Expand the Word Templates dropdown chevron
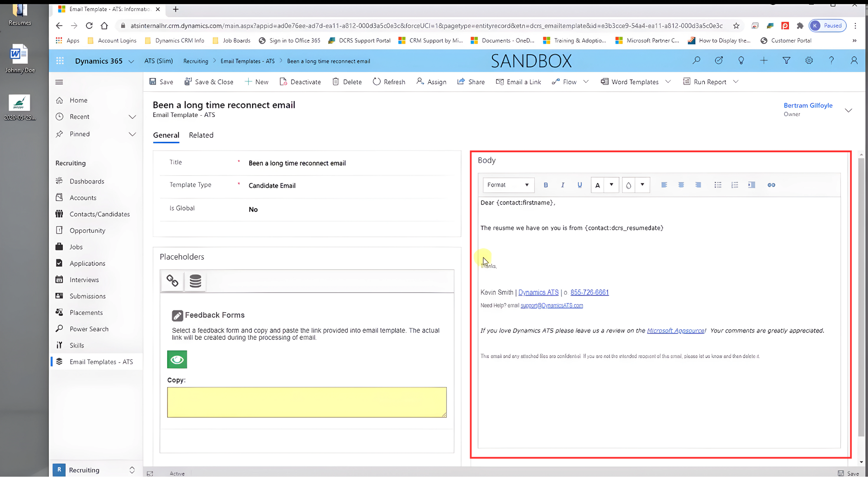This screenshot has height=488, width=868. (x=668, y=82)
